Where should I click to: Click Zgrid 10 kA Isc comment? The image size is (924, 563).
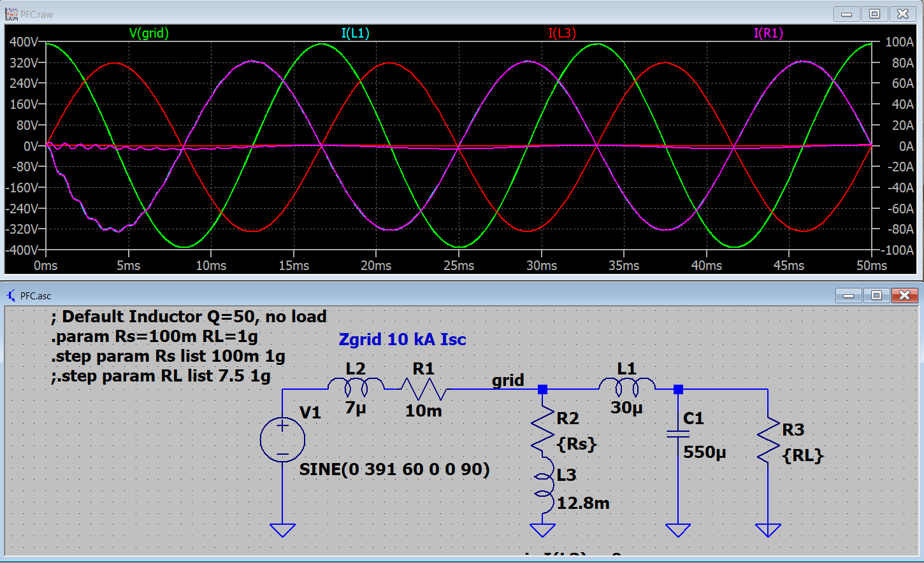tap(402, 339)
